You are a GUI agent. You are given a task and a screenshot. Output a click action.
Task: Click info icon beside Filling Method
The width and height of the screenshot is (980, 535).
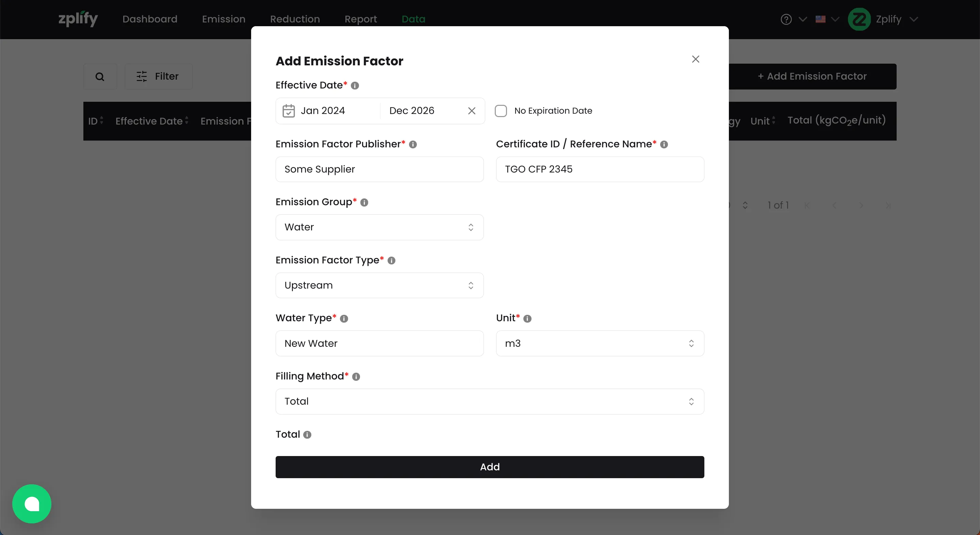pos(356,377)
